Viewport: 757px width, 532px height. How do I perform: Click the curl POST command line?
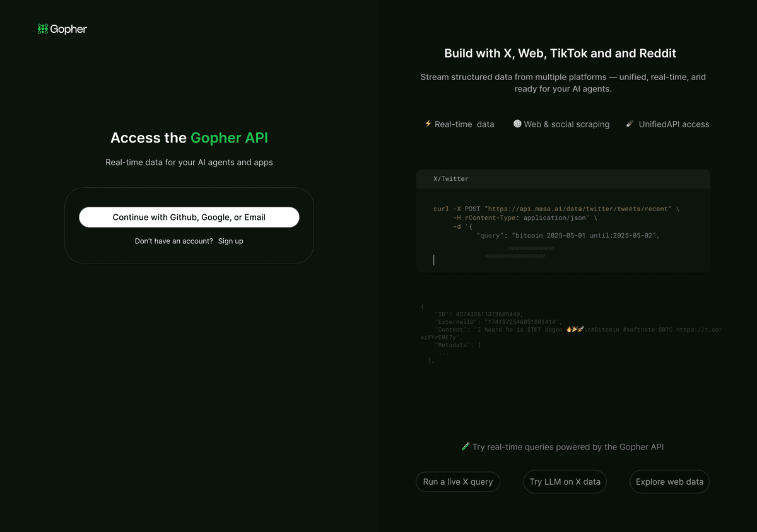555,209
